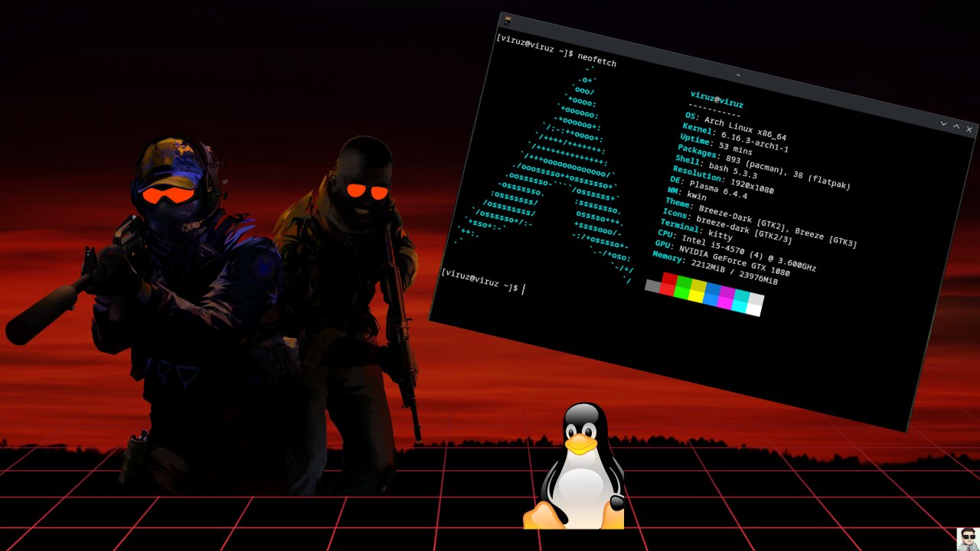Click the "Terminal: kitty" line
Viewport: 980px width, 551px height.
pyautogui.click(x=696, y=229)
